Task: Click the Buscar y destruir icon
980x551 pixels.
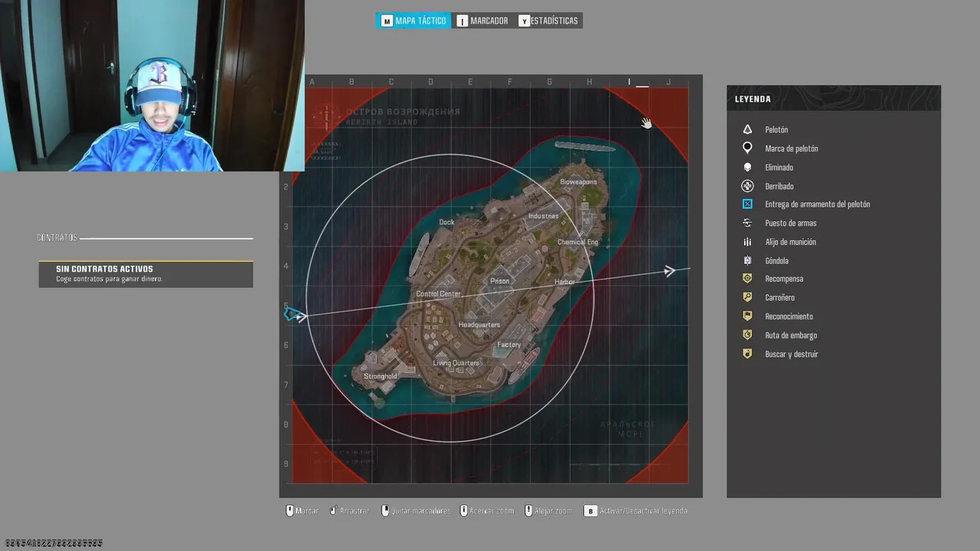Action: pos(747,354)
